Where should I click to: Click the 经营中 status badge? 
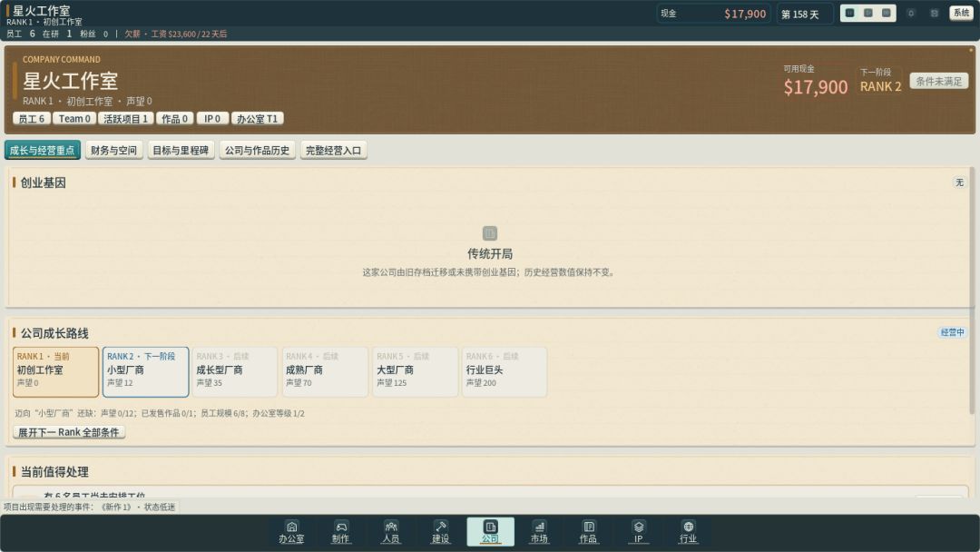tap(952, 332)
